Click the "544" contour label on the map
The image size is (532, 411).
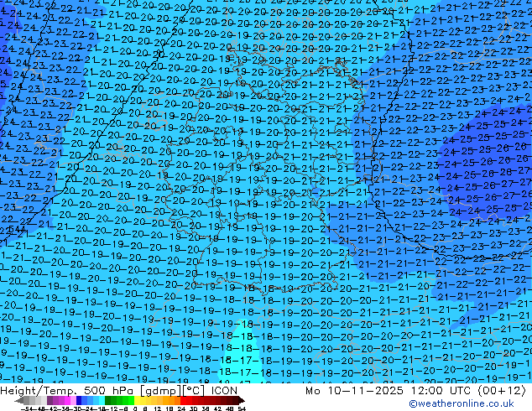pos(17,230)
